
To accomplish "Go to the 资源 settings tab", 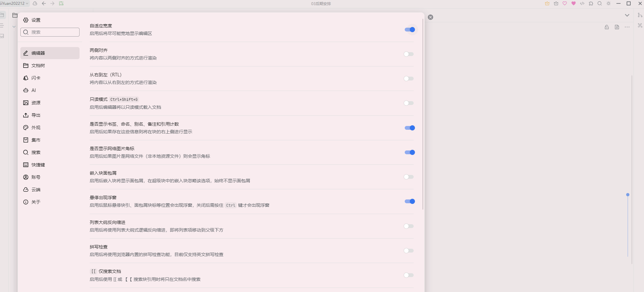I will (50, 103).
